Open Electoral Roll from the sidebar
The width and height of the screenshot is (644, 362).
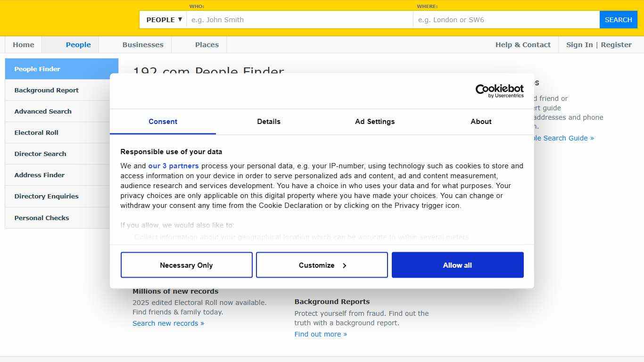tap(36, 132)
